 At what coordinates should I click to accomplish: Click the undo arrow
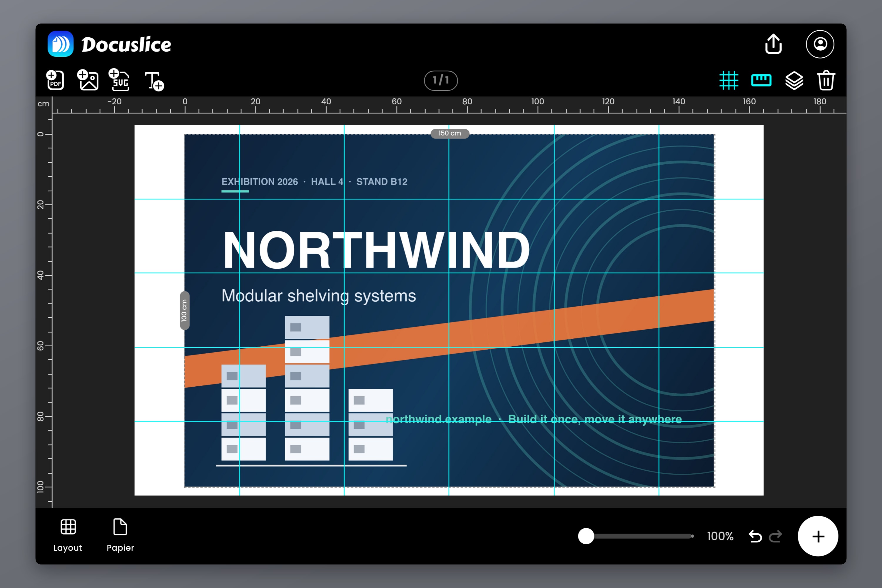[755, 536]
